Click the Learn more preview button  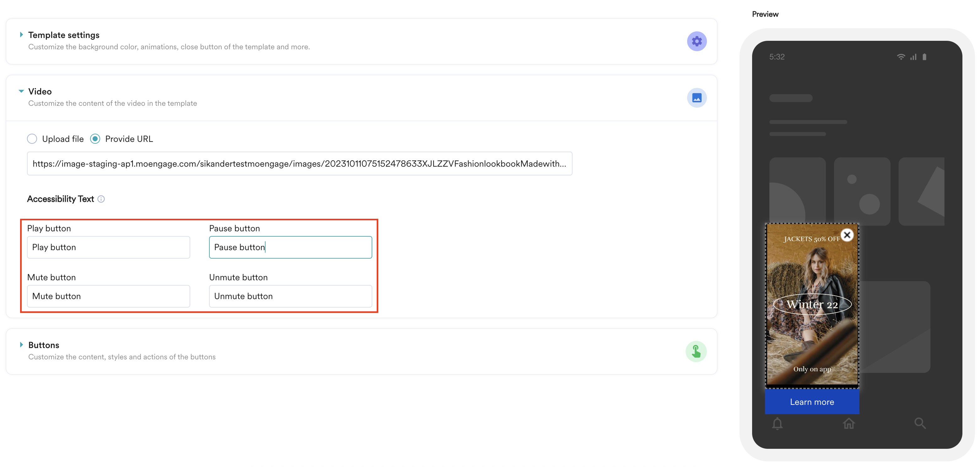click(812, 402)
